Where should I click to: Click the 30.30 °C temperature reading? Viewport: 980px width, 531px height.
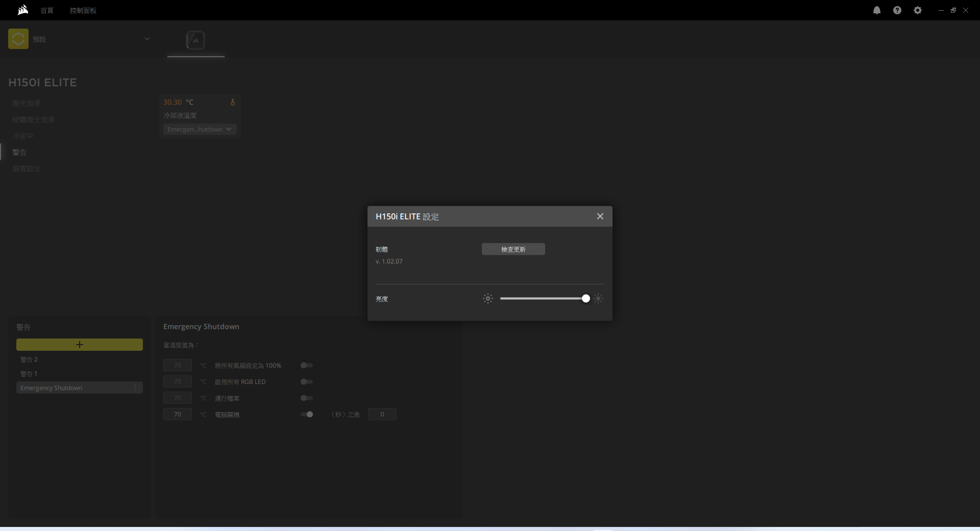coord(179,102)
